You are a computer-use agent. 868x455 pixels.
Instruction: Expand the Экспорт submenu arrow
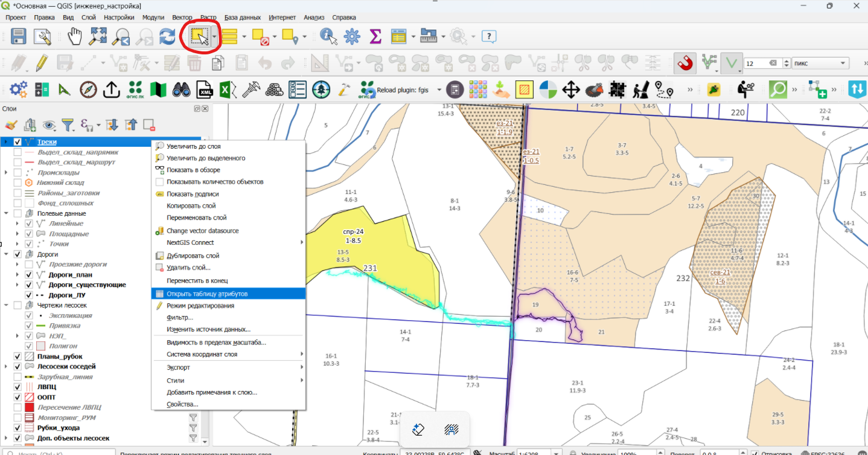coord(302,367)
